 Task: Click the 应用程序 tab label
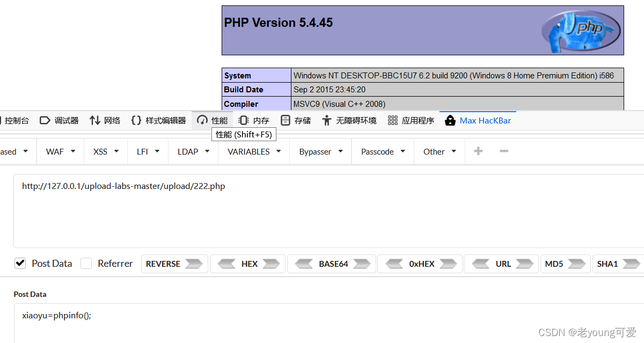tap(418, 120)
